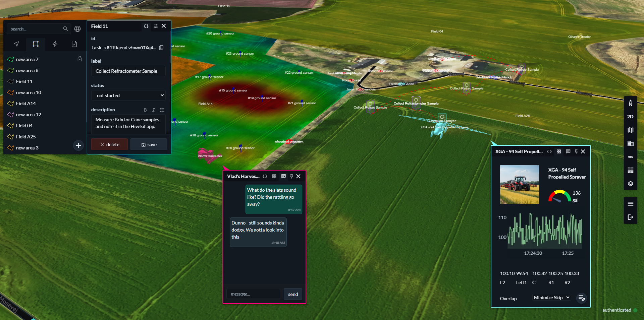Click the sprayer fuel gauge showing 136 gal
This screenshot has width=644, height=320.
[559, 196]
